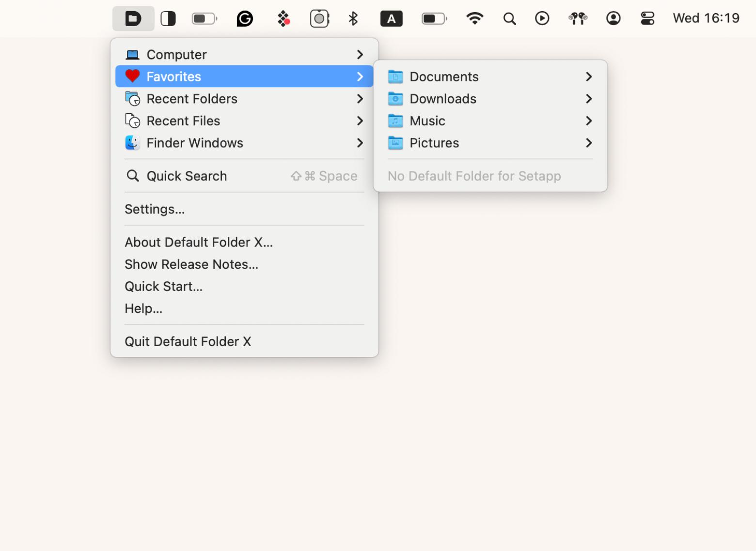Click the Music folder icon
Viewport: 756px width, 551px height.
pyautogui.click(x=395, y=121)
